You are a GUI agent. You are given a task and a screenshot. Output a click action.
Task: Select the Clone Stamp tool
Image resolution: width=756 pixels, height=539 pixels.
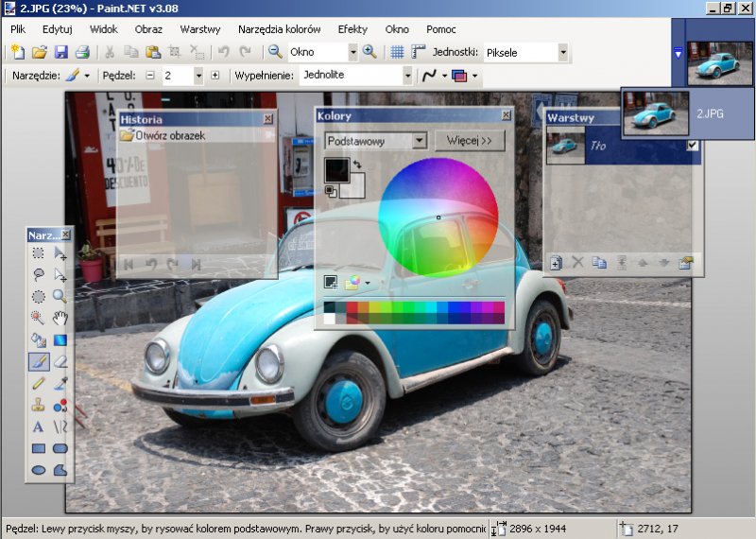click(x=39, y=405)
